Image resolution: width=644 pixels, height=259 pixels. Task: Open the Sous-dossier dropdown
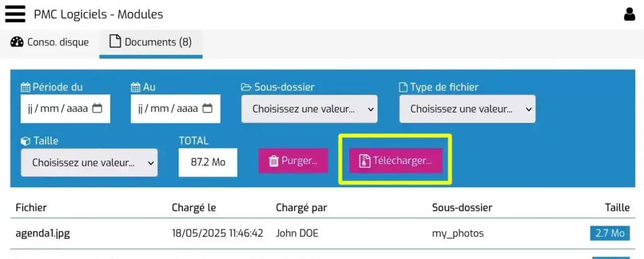pos(309,109)
